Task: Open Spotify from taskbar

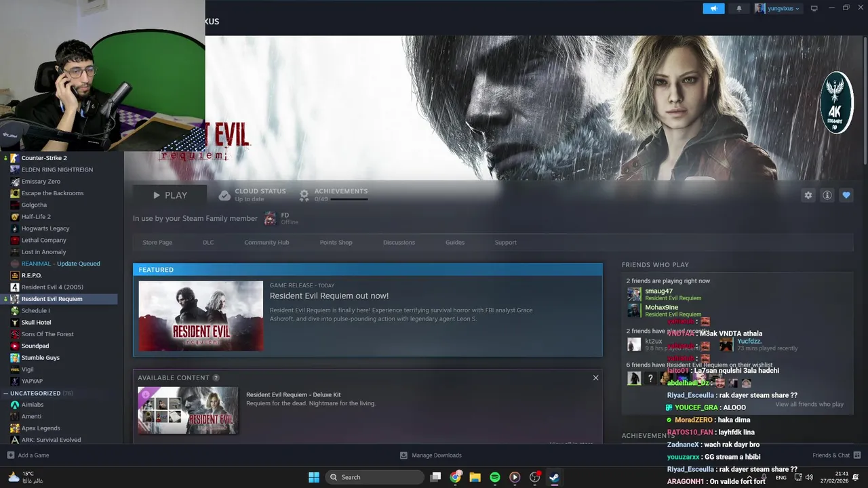Action: click(x=495, y=477)
